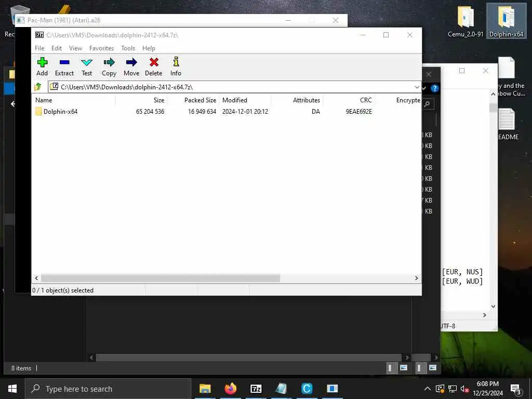Click Explorer's bottom horizontal scrollbar

[x=248, y=357]
